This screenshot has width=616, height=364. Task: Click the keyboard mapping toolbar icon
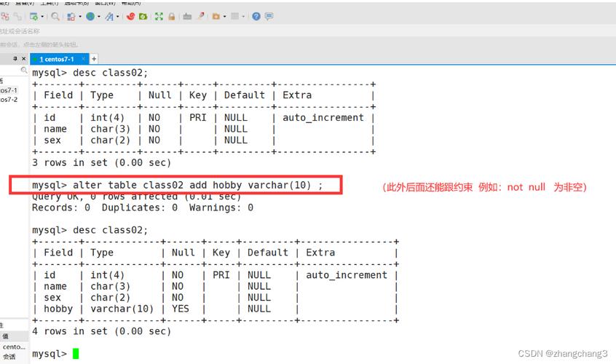[x=187, y=17]
